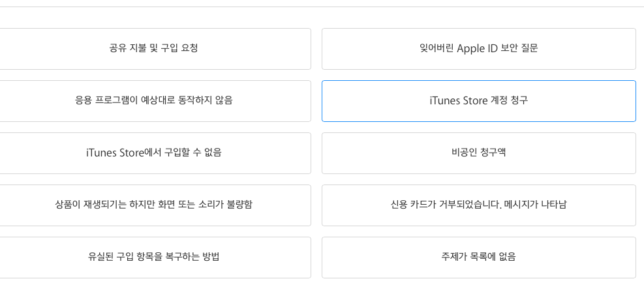Image resolution: width=644 pixels, height=296 pixels.
Task: Pick the poor picture or sound quality topic
Action: [x=154, y=205]
